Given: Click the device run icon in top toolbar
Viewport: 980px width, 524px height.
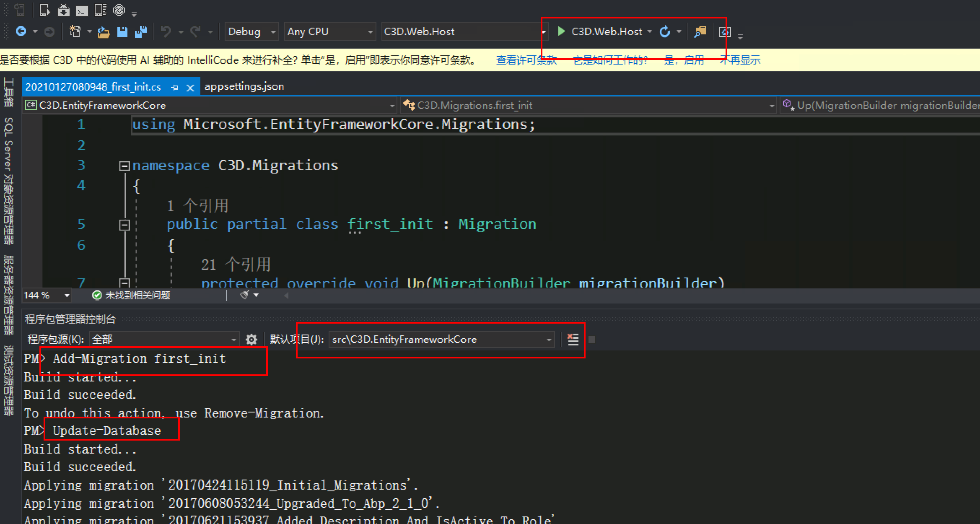Looking at the screenshot, I should point(45,10).
